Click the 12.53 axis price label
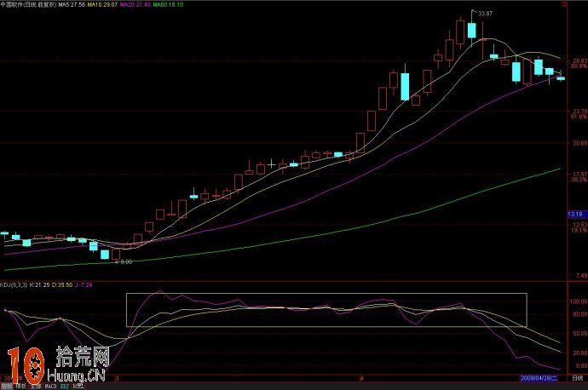Screen dimensions: 588x390 (579, 225)
